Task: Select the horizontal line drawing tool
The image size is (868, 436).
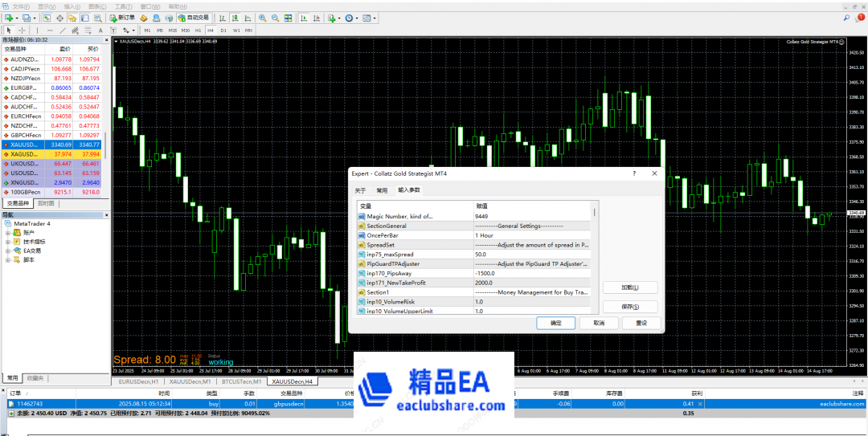Action: click(50, 31)
